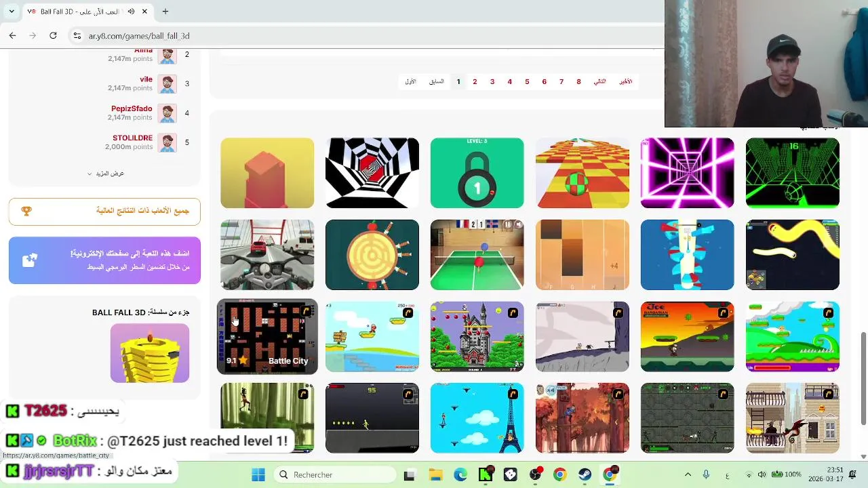This screenshot has width=868, height=488.
Task: Open player PepizSfado's profile link
Action: tap(132, 108)
